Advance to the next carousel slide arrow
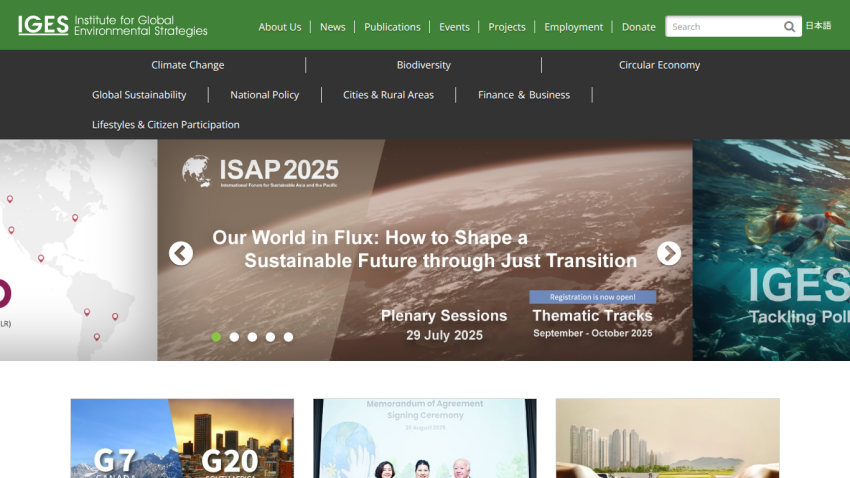The width and height of the screenshot is (850, 478). pyautogui.click(x=669, y=253)
